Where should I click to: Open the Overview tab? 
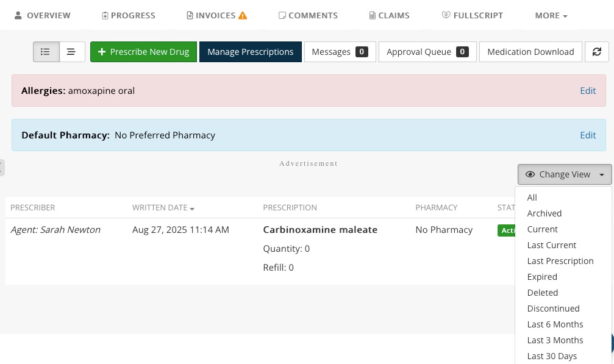point(42,16)
